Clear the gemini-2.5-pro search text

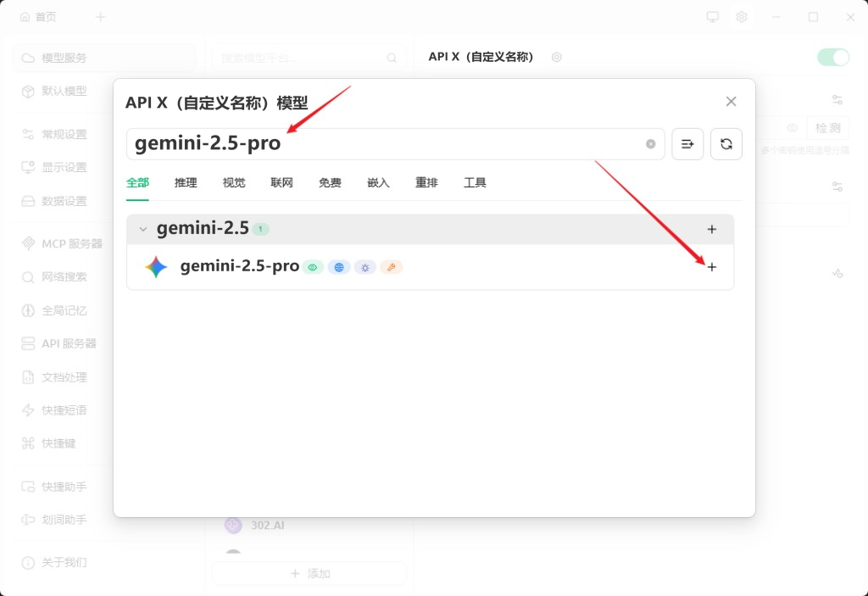[650, 144]
